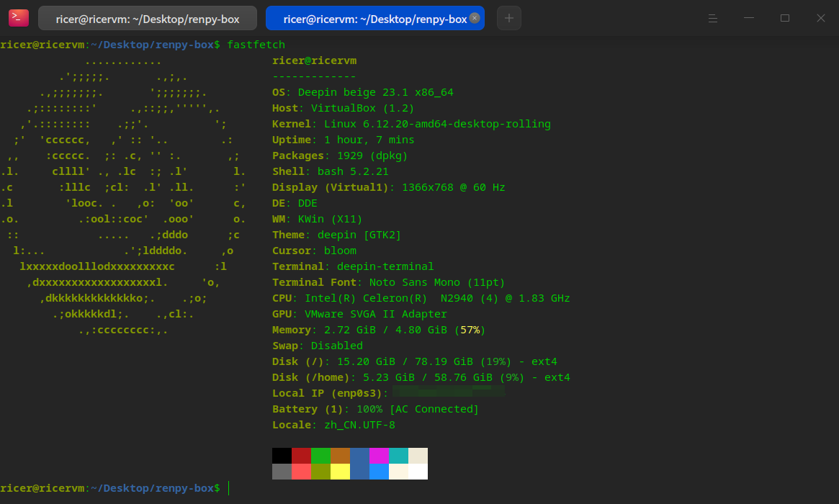The height and width of the screenshot is (504, 839).
Task: Click the bottom command prompt with the cursor
Action: tap(115, 488)
